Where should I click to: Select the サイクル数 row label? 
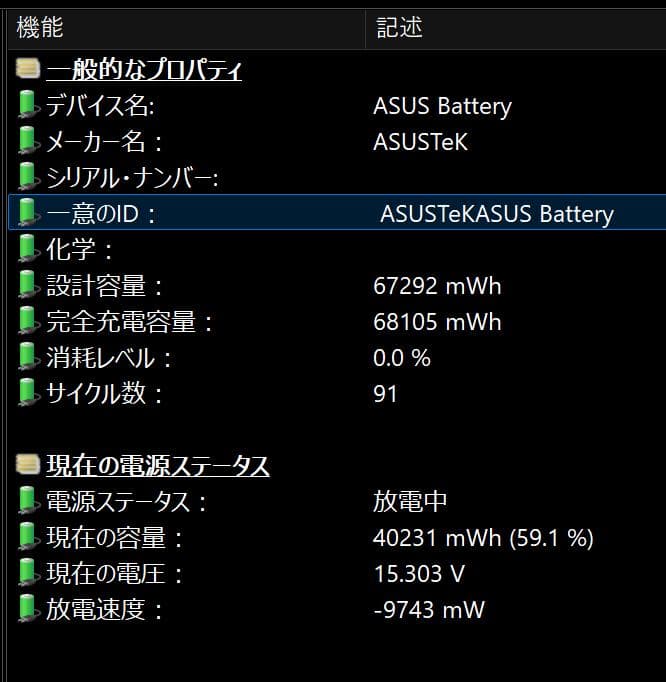click(x=104, y=394)
